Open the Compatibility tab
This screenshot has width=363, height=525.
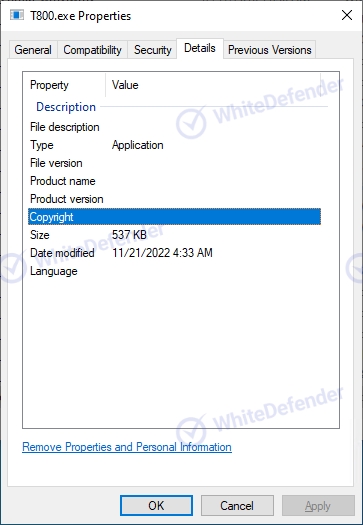click(x=92, y=50)
